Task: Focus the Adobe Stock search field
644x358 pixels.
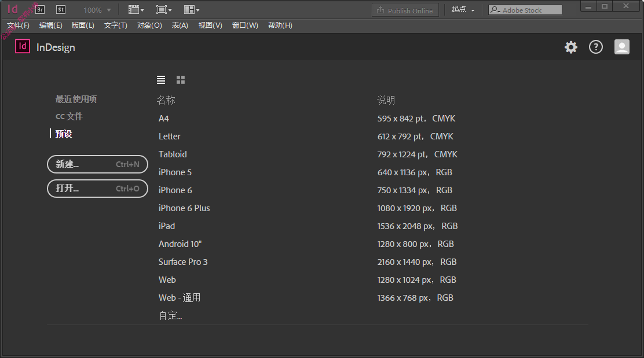Action: [525, 10]
